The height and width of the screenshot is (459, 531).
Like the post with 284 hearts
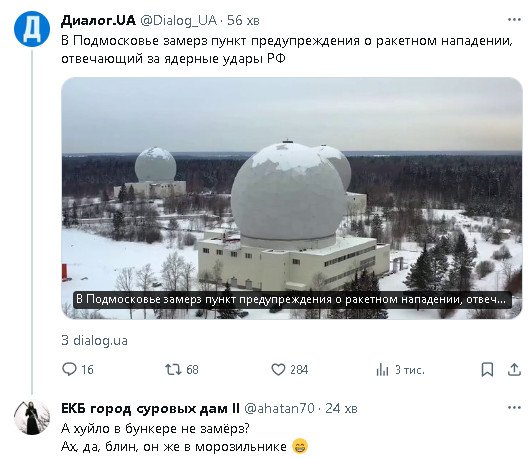click(278, 369)
